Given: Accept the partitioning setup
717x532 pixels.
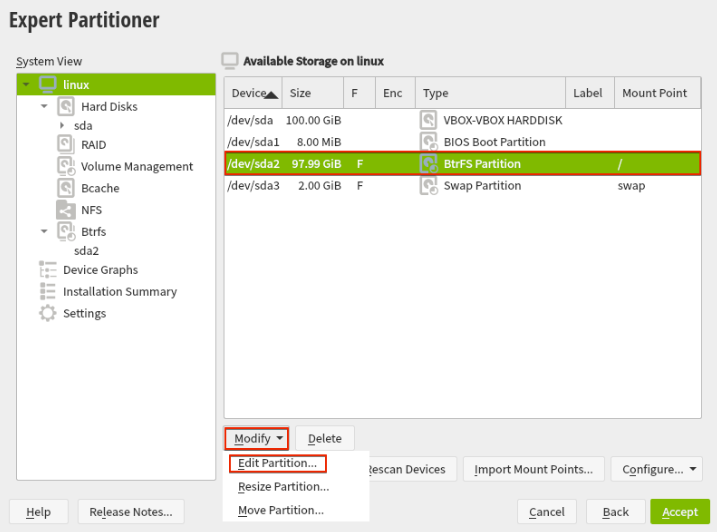Looking at the screenshot, I should 680,511.
